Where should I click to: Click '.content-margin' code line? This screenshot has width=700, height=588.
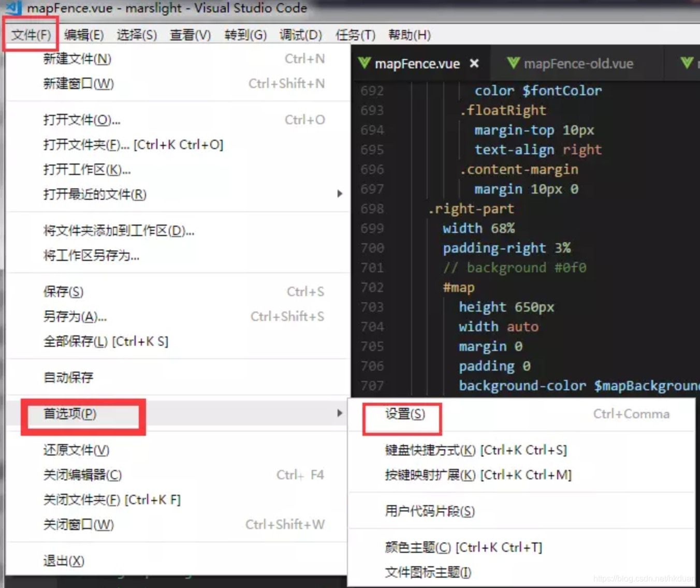(519, 169)
